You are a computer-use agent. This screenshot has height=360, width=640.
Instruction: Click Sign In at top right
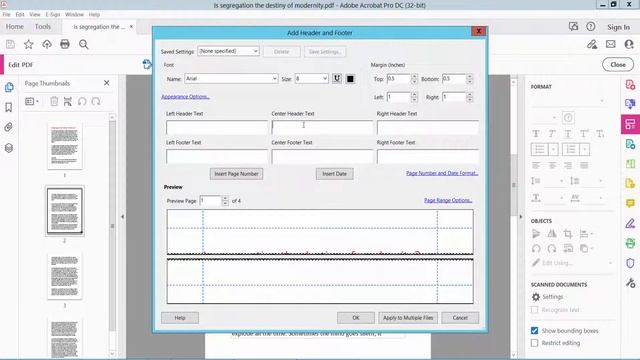618,27
